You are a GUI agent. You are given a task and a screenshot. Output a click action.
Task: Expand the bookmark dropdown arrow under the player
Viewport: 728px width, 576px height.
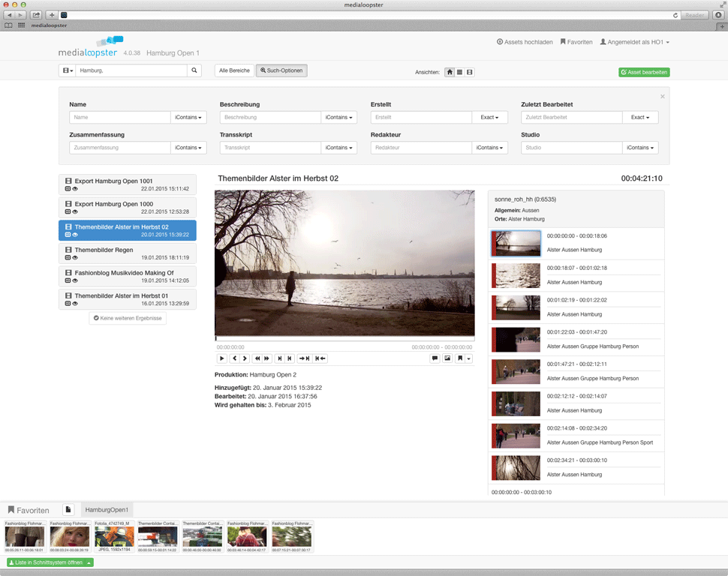point(468,358)
